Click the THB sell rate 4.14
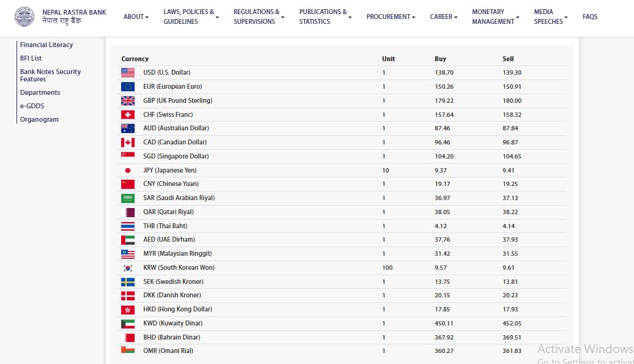 509,226
